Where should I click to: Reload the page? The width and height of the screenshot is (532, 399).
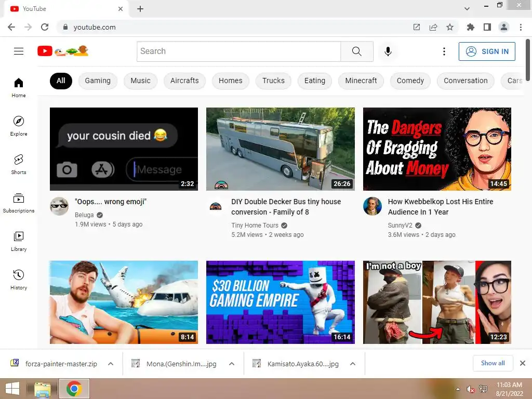[x=45, y=27]
